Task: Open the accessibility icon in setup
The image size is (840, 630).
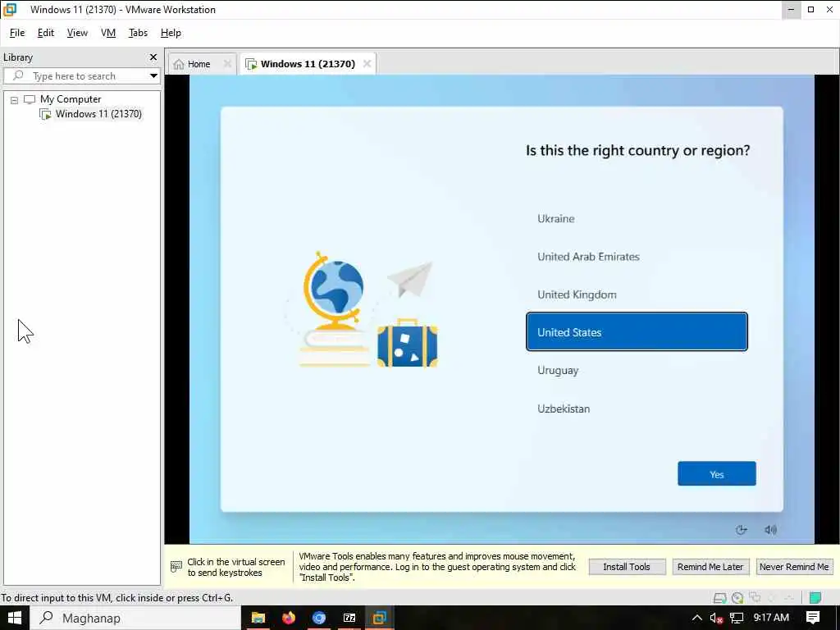Action: pos(741,530)
